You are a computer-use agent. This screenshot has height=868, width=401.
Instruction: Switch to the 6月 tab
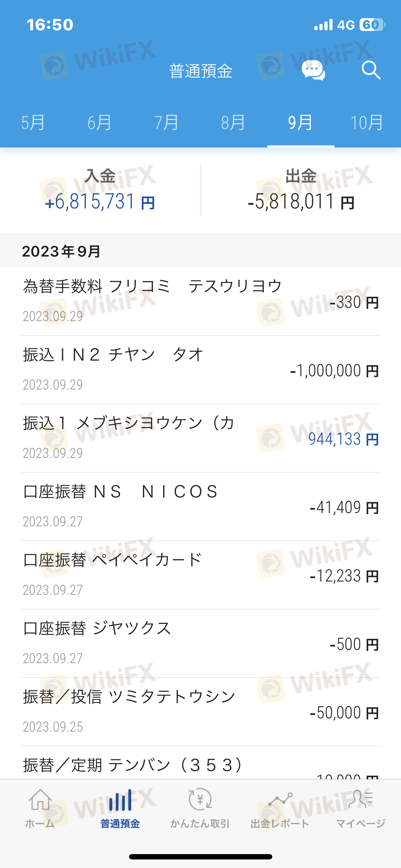(x=99, y=123)
